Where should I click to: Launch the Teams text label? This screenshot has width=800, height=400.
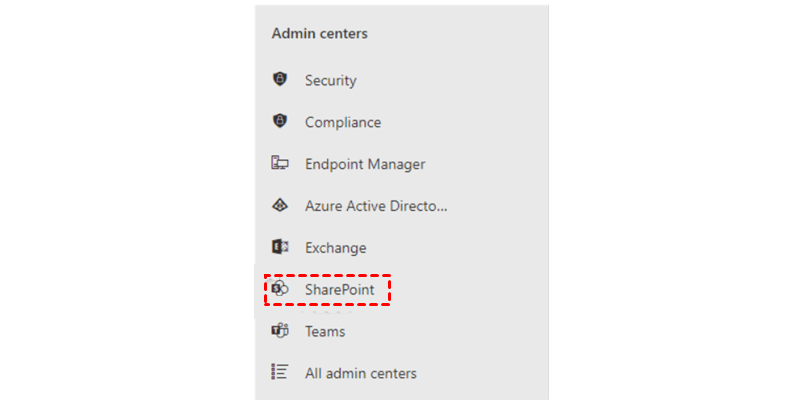tap(325, 331)
